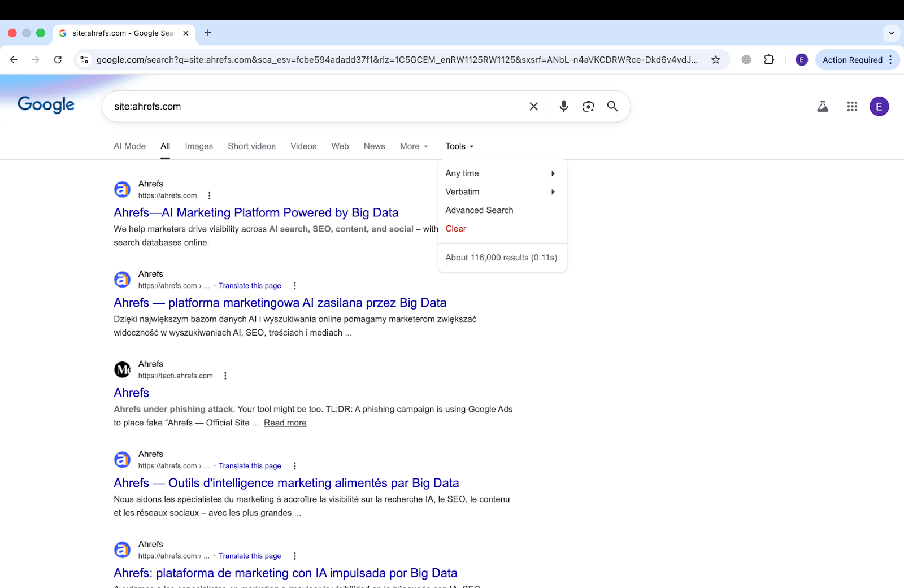
Task: Click the Extensions puzzle icon
Action: pyautogui.click(x=769, y=59)
